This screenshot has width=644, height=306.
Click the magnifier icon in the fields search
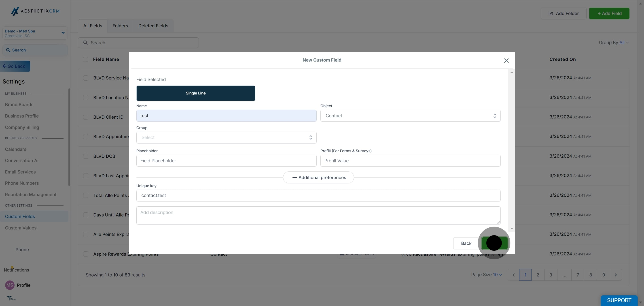click(85, 43)
